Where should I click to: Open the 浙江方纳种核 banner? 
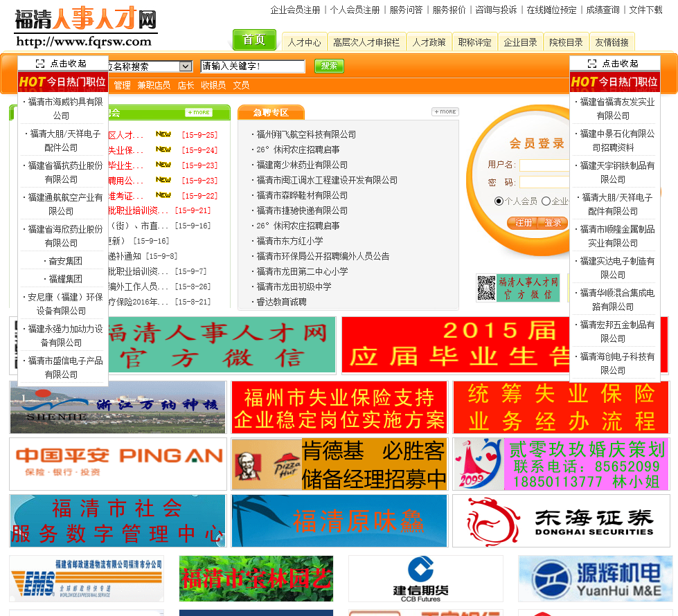tap(118, 407)
